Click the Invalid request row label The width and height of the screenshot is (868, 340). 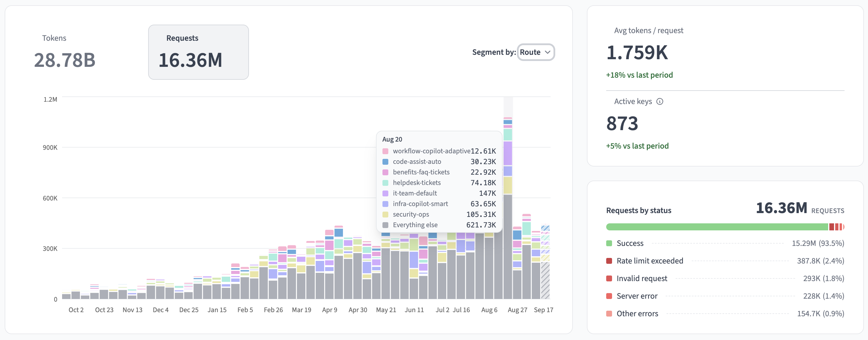(x=642, y=278)
